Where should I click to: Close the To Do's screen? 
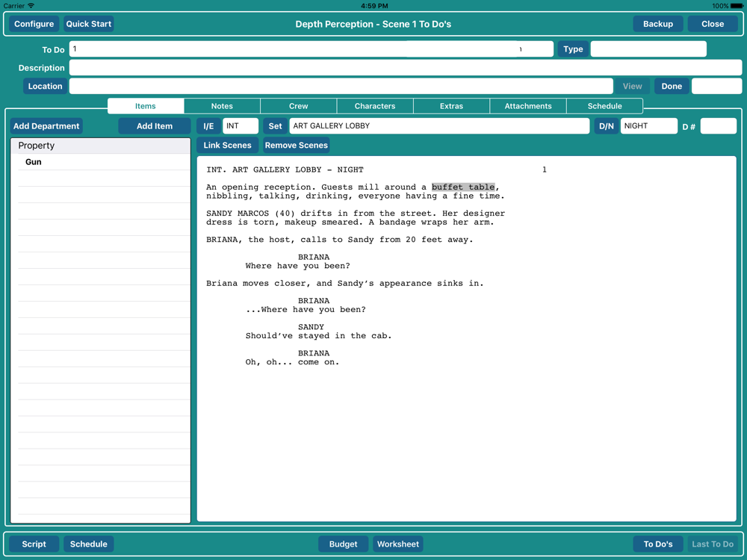(x=713, y=24)
